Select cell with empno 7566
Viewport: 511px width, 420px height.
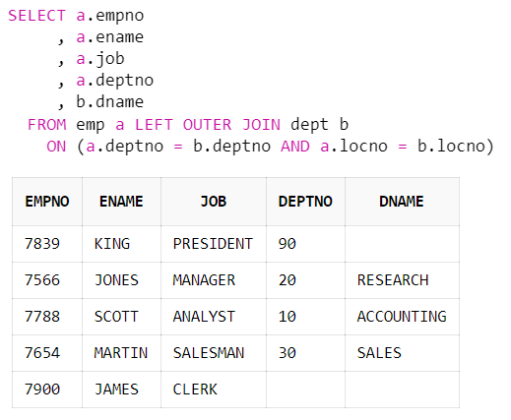47,280
